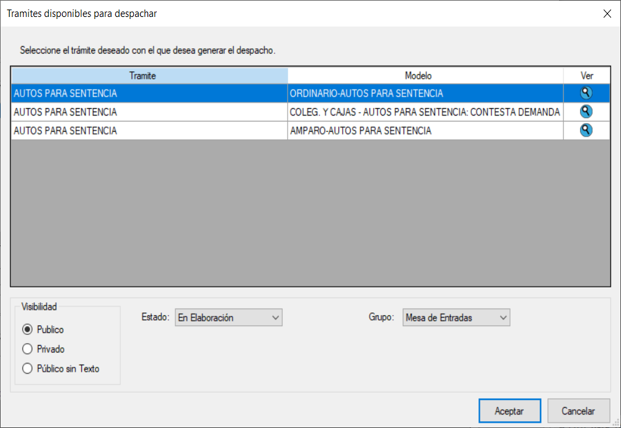Click Cancelar to dismiss dialog
The height and width of the screenshot is (428, 621).
click(578, 411)
